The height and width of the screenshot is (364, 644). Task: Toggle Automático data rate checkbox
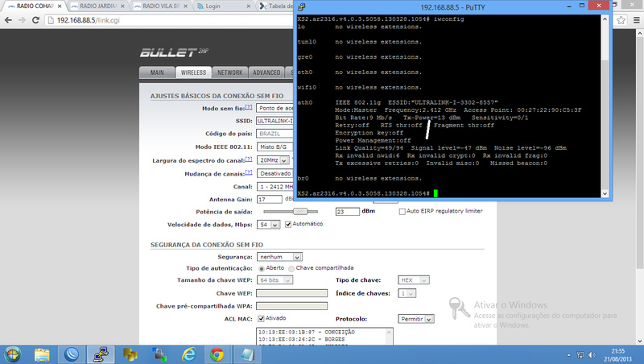pos(288,225)
